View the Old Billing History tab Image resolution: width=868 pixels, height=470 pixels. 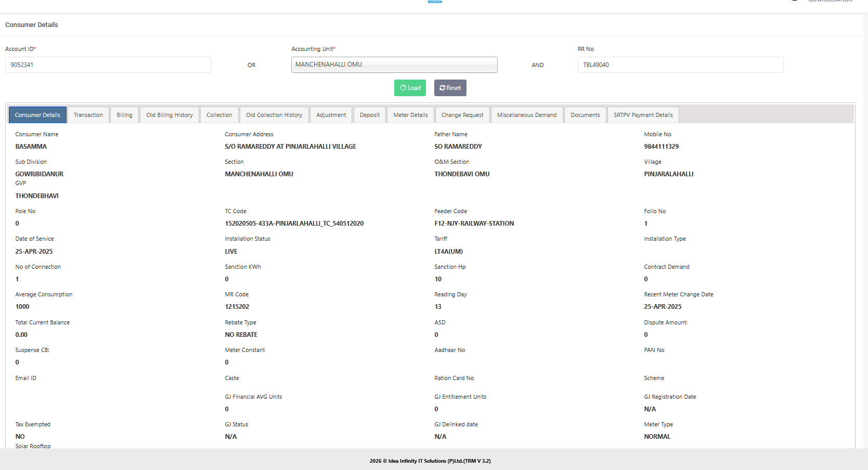point(170,115)
